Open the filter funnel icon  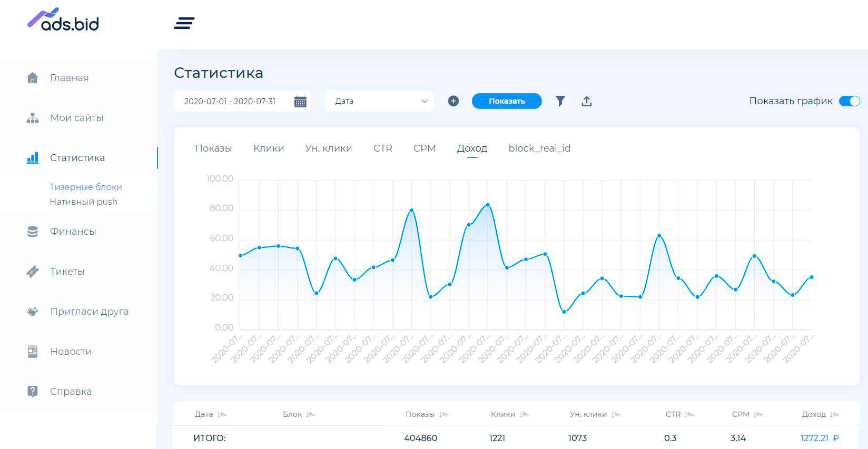pos(560,101)
